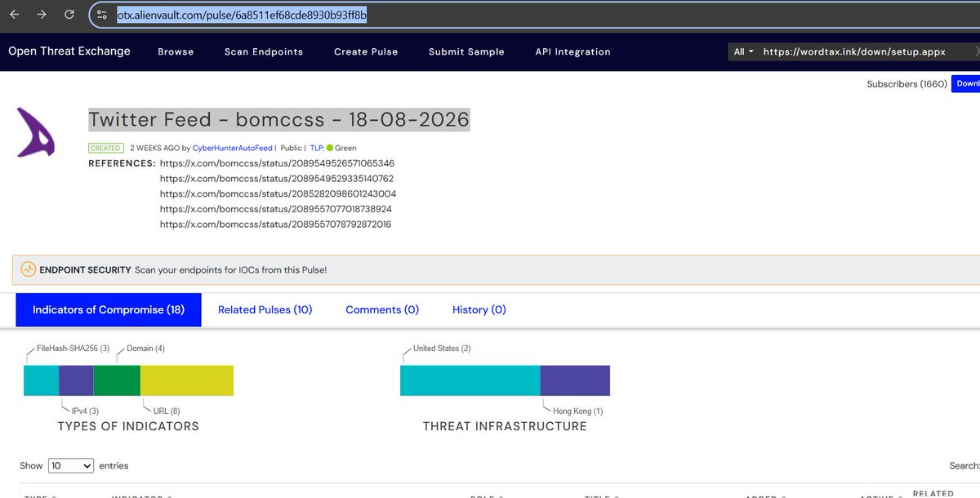This screenshot has height=498, width=980.
Task: Click the blue Download button
Action: coord(966,83)
